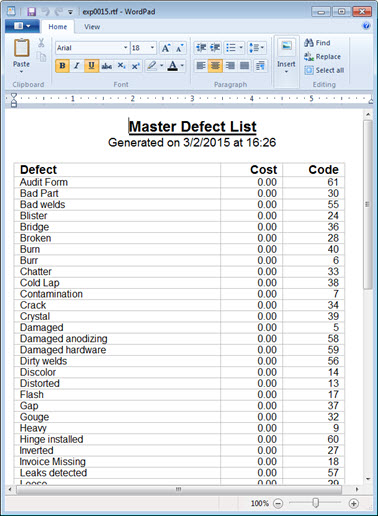The height and width of the screenshot is (516, 378).
Task: Click the vertical scrollbar down arrow
Action: pyautogui.click(x=368, y=479)
